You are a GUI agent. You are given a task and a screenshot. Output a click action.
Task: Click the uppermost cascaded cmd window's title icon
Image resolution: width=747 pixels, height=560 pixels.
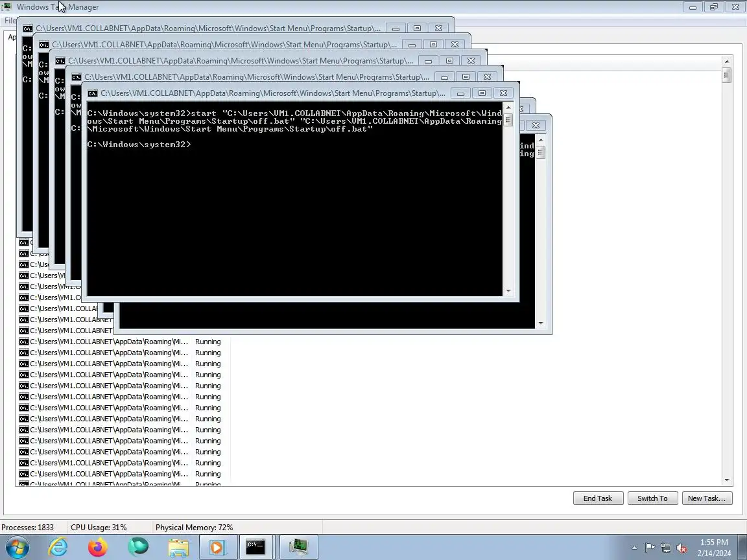(28, 29)
